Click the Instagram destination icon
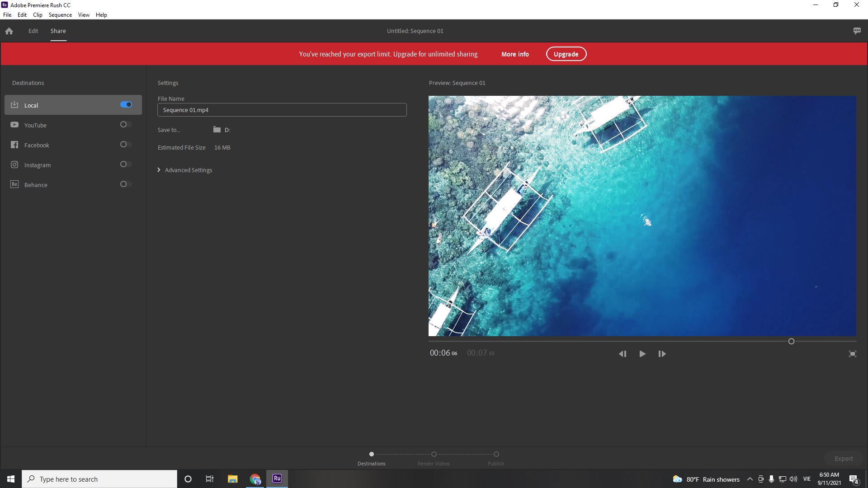The image size is (868, 488). (14, 164)
